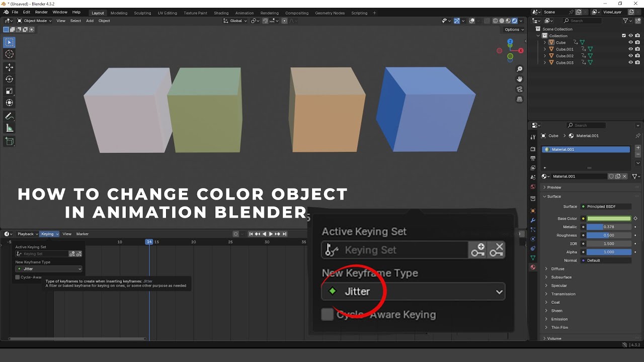Open the Tool properties tab
The height and width of the screenshot is (362, 644).
[533, 137]
